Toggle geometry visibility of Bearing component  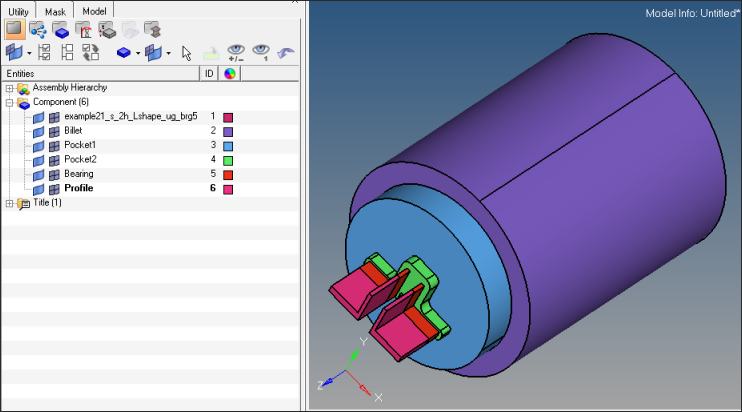(x=38, y=174)
